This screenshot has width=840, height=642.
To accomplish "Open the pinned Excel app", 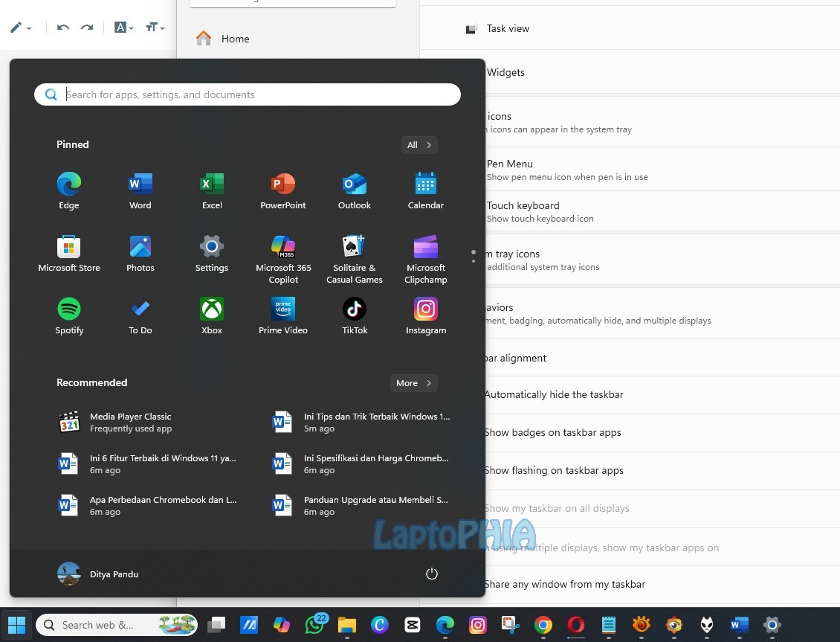I will tap(212, 190).
